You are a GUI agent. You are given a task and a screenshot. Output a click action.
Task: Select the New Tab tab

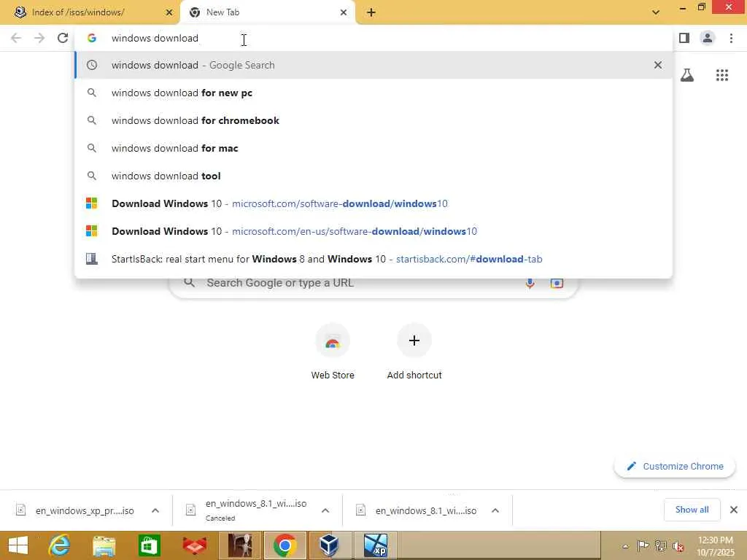point(267,12)
